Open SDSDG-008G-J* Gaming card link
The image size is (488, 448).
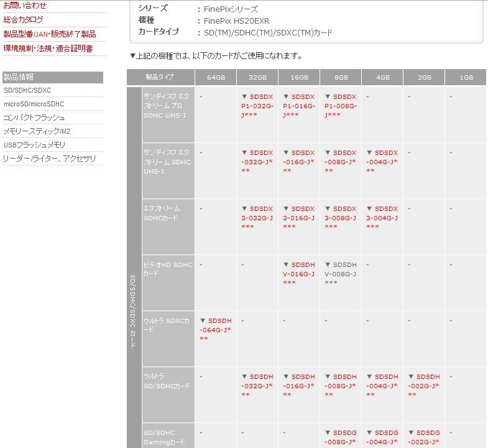341,437
